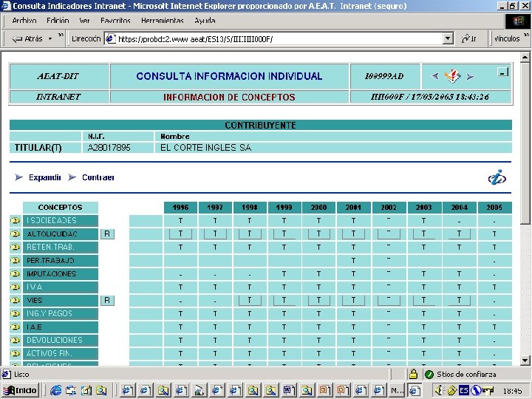Click NIF value A28017895
This screenshot has height=399, width=532.
pos(109,148)
